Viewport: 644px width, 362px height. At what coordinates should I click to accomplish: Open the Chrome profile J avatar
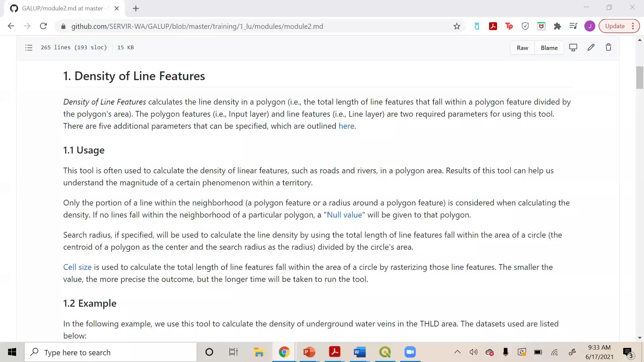click(x=590, y=26)
